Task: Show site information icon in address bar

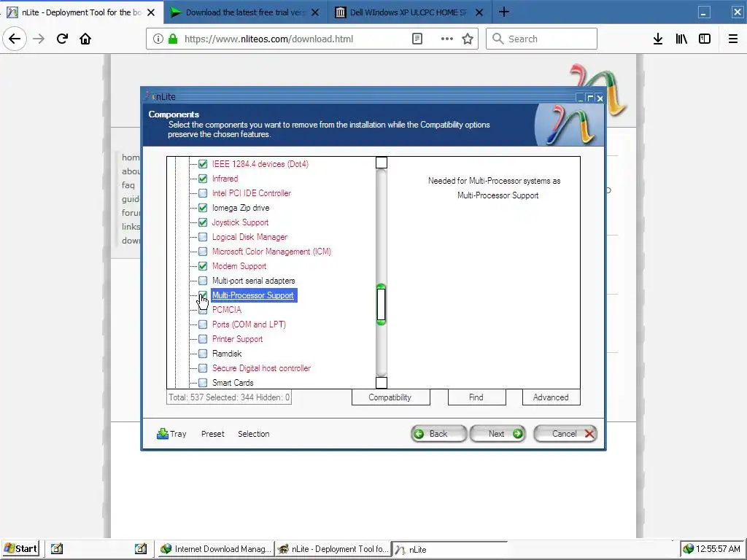Action: coord(158,39)
